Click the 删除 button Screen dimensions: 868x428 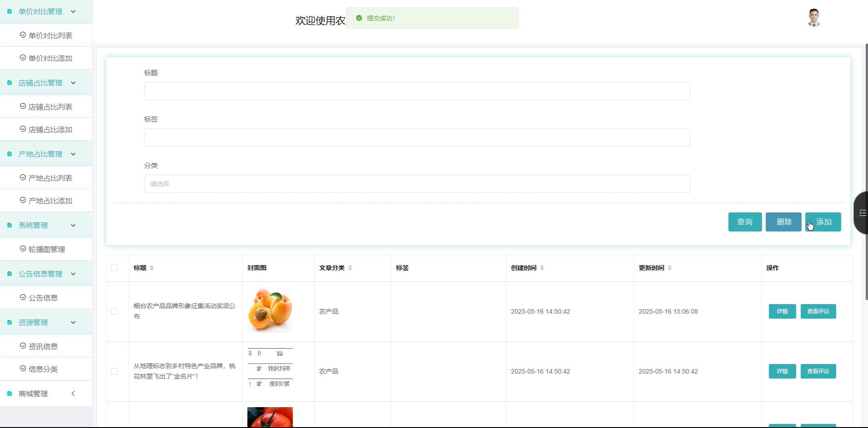click(784, 222)
